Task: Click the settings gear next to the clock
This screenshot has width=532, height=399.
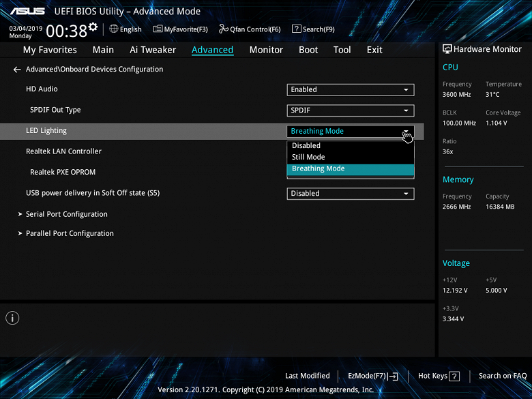Action: [93, 27]
